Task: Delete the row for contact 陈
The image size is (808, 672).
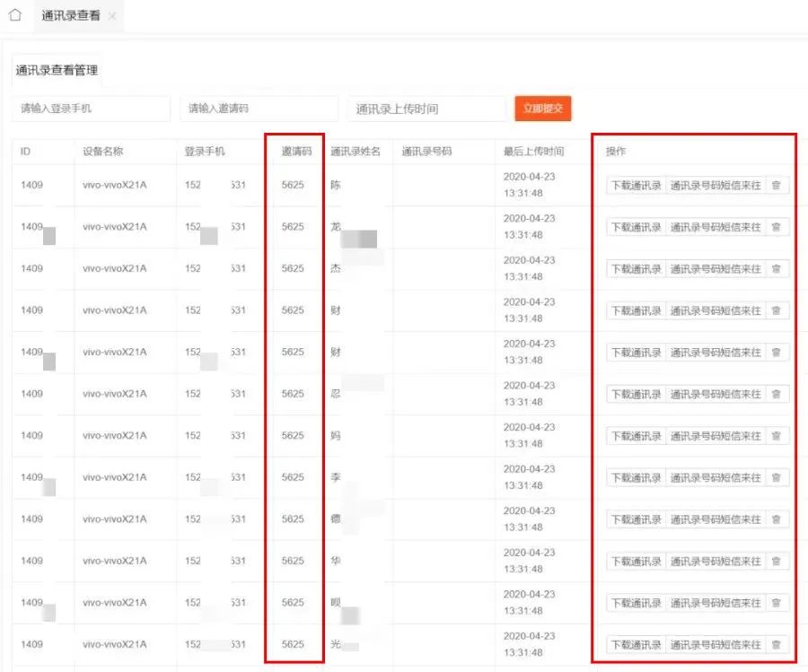Action: pyautogui.click(x=777, y=186)
